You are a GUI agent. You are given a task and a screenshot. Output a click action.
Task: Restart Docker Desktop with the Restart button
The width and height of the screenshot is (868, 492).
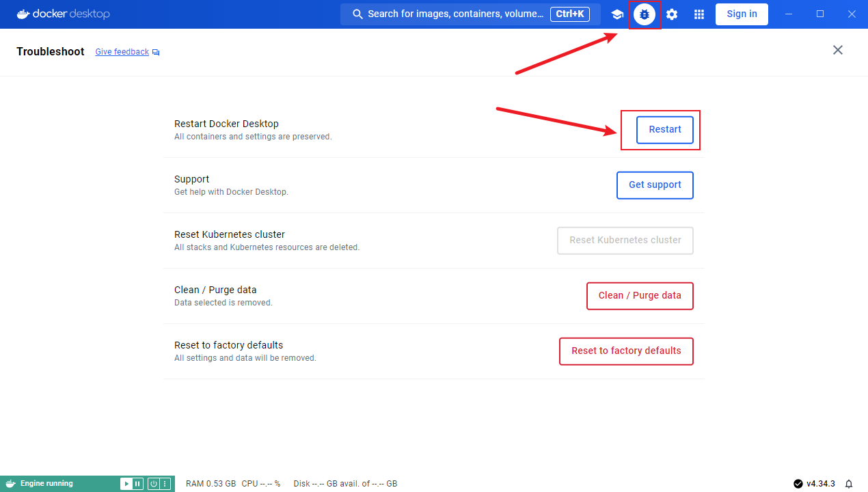(665, 130)
